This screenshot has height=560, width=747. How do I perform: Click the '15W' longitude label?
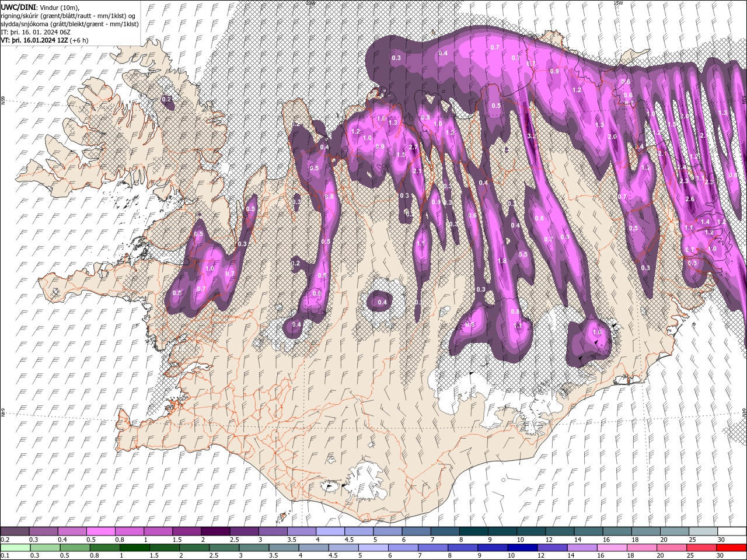tap(617, 2)
